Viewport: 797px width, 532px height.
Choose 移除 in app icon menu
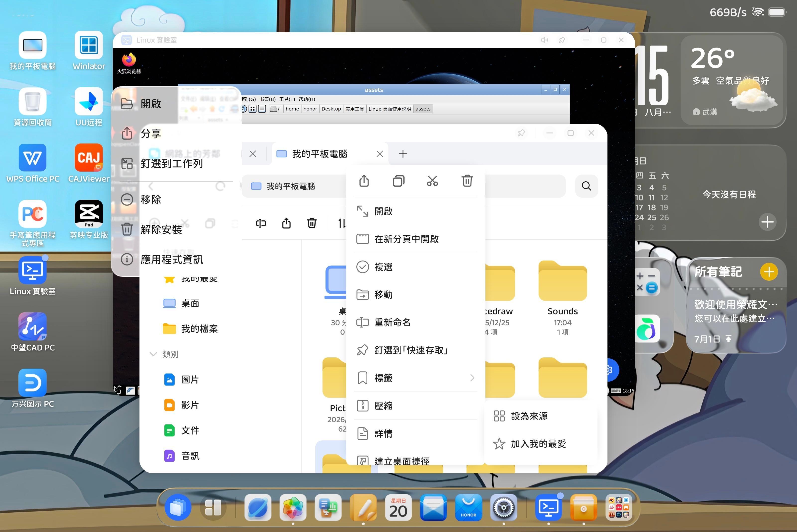coord(176,199)
